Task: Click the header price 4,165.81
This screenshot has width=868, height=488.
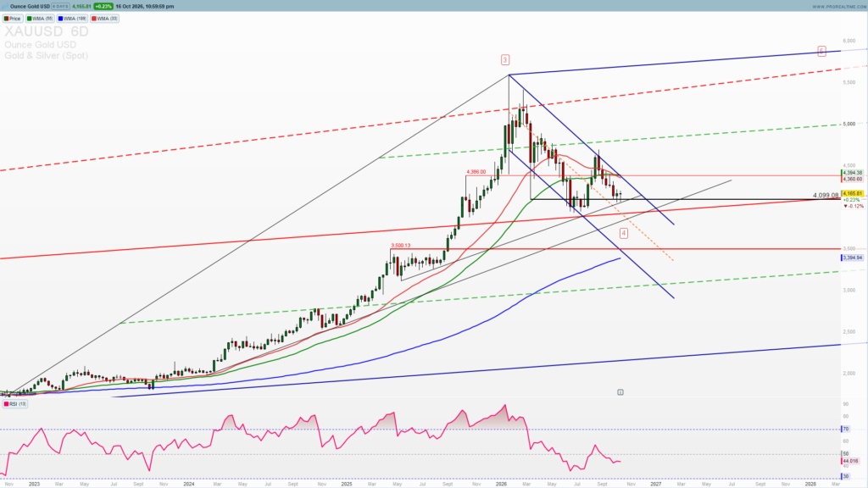Action: (x=81, y=6)
